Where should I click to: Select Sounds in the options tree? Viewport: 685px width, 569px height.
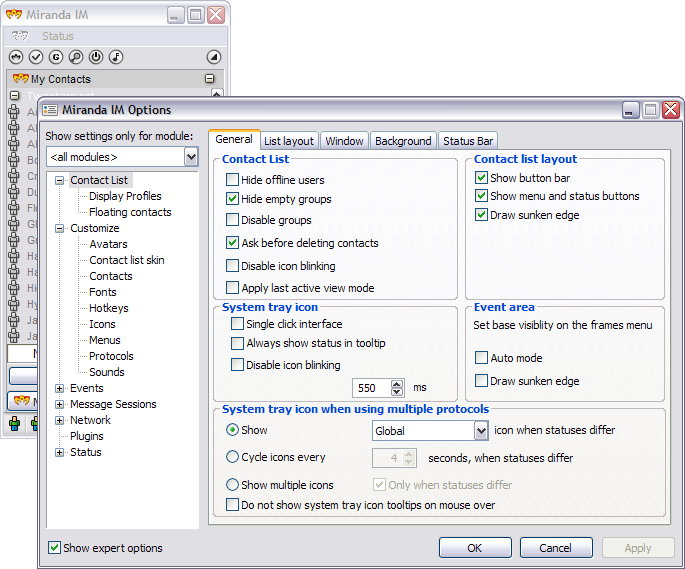[107, 372]
